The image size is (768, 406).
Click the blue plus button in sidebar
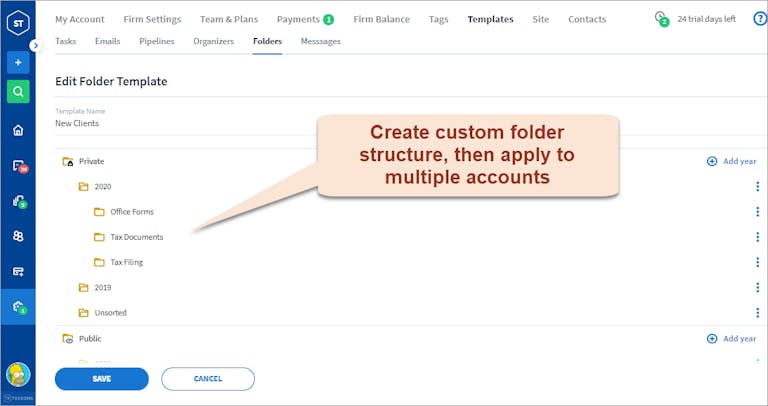click(18, 62)
